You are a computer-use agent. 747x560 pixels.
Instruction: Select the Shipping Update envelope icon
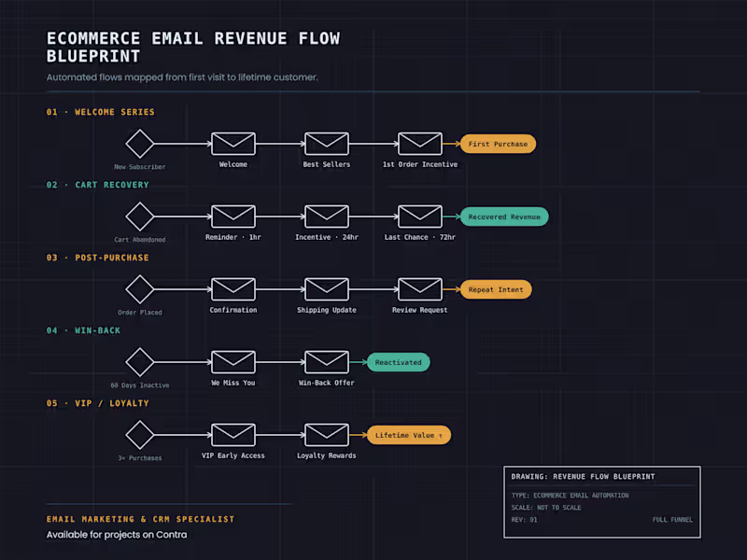point(326,289)
